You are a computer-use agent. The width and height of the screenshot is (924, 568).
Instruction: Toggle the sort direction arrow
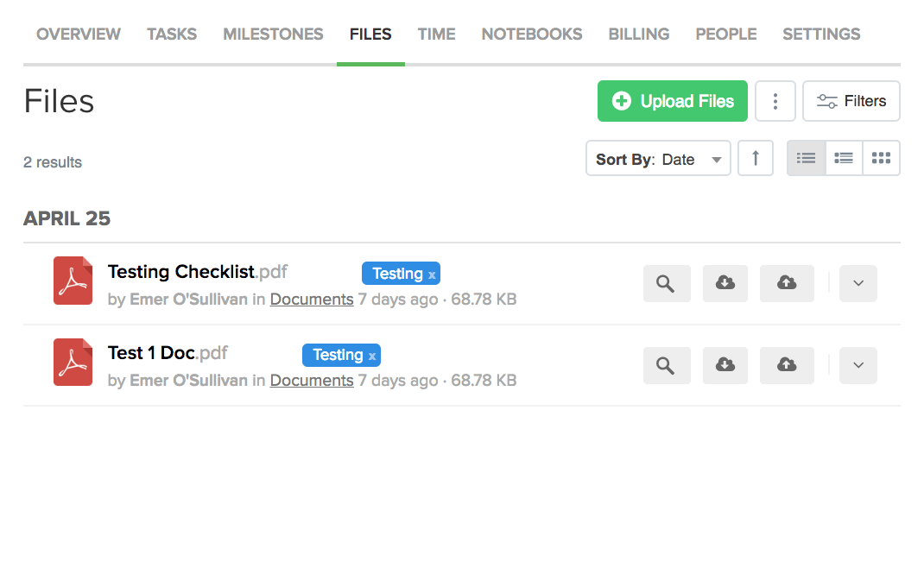point(755,158)
